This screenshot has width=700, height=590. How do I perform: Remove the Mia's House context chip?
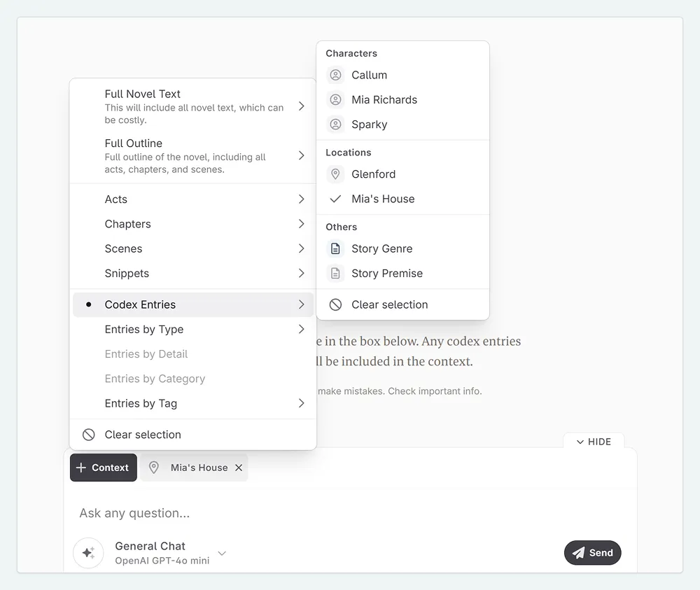(239, 468)
